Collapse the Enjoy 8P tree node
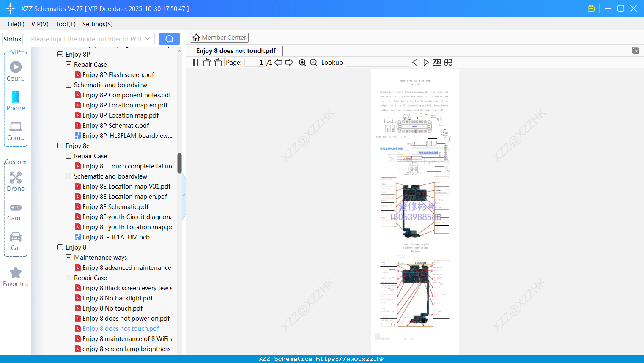644x363 pixels. (x=60, y=54)
